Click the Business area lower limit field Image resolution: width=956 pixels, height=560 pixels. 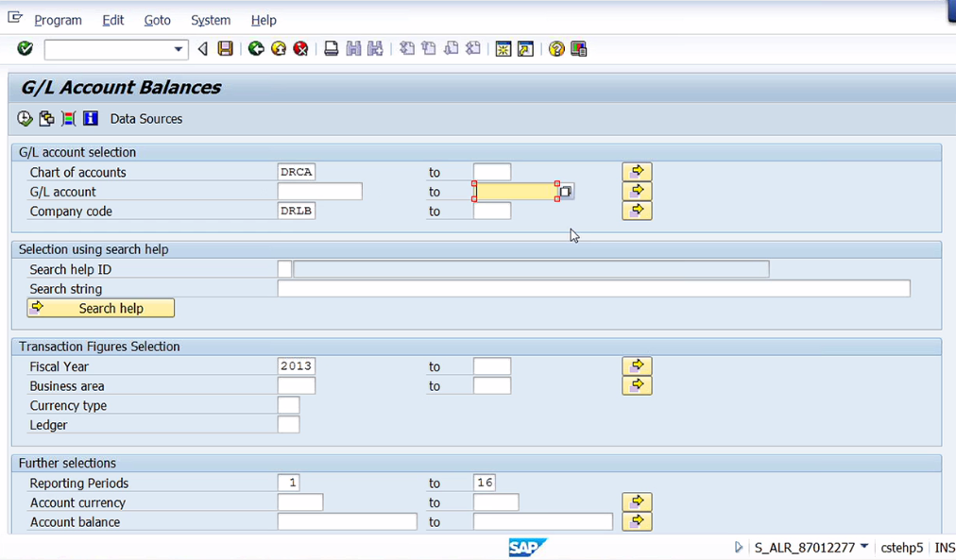click(297, 385)
